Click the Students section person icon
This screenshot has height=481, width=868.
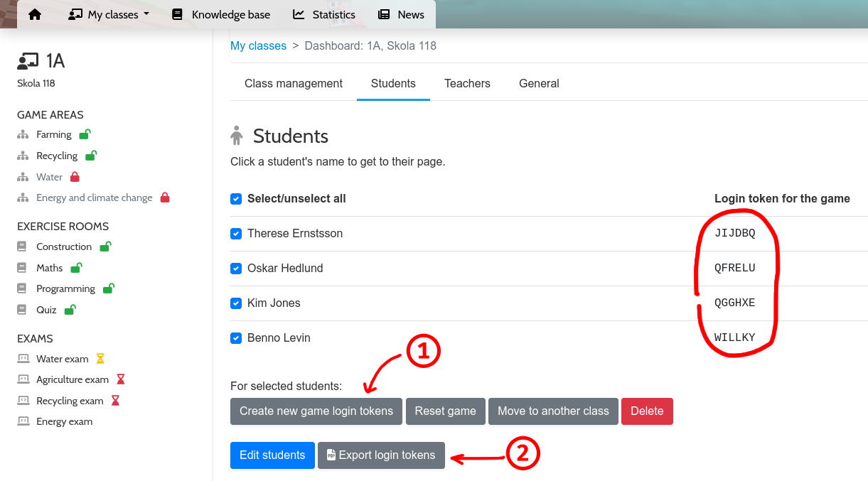coord(237,136)
